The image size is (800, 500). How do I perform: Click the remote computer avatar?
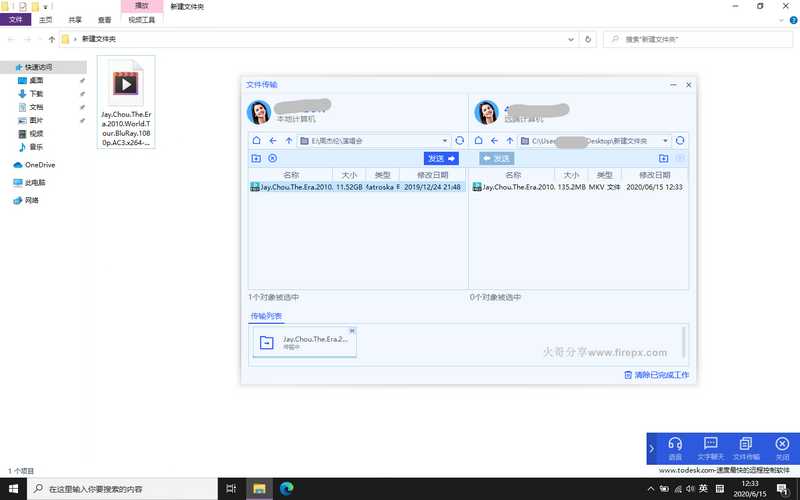486,112
